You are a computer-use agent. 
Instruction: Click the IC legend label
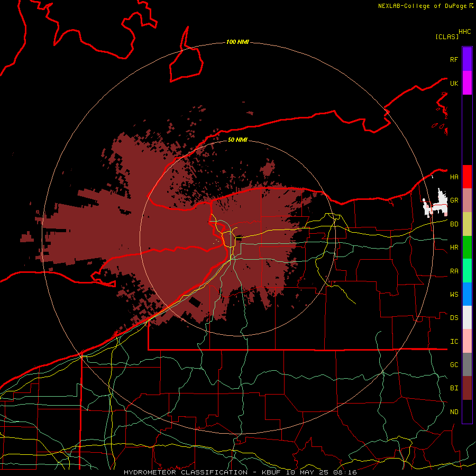pos(454,341)
